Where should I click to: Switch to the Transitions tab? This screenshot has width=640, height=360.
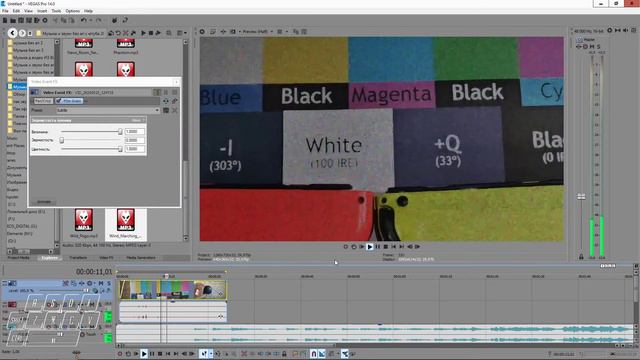(x=78, y=258)
